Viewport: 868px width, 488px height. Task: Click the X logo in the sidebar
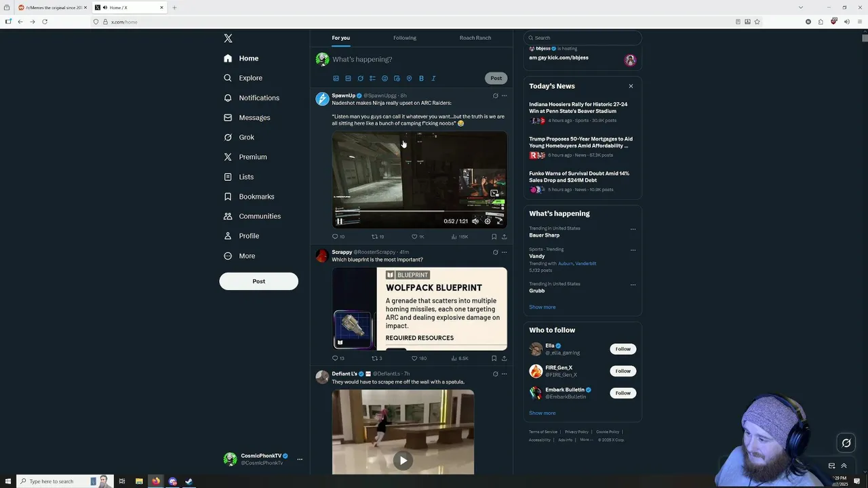pyautogui.click(x=228, y=39)
